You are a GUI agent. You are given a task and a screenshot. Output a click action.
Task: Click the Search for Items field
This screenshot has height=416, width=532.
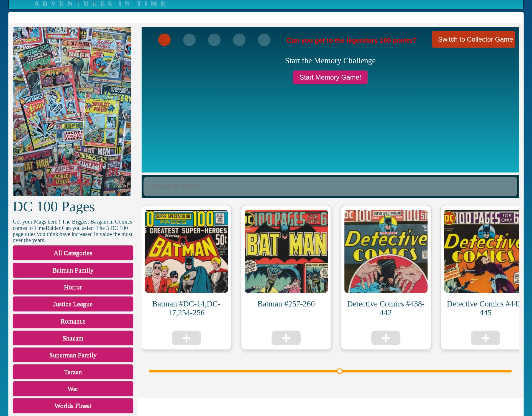[x=330, y=186]
